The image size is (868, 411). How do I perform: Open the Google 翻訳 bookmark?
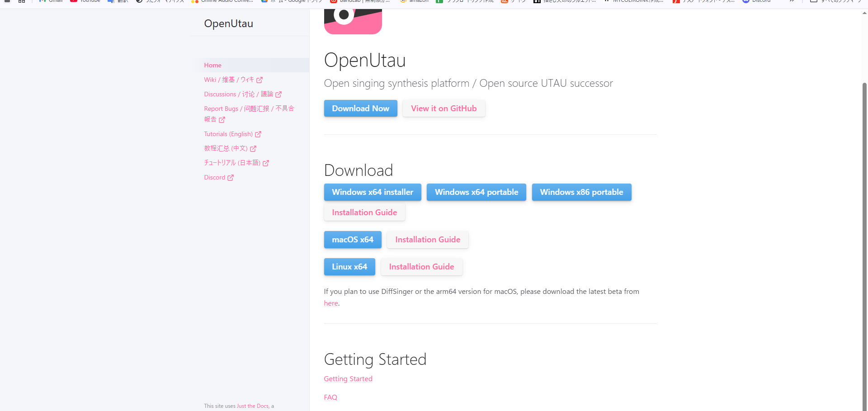(x=118, y=1)
